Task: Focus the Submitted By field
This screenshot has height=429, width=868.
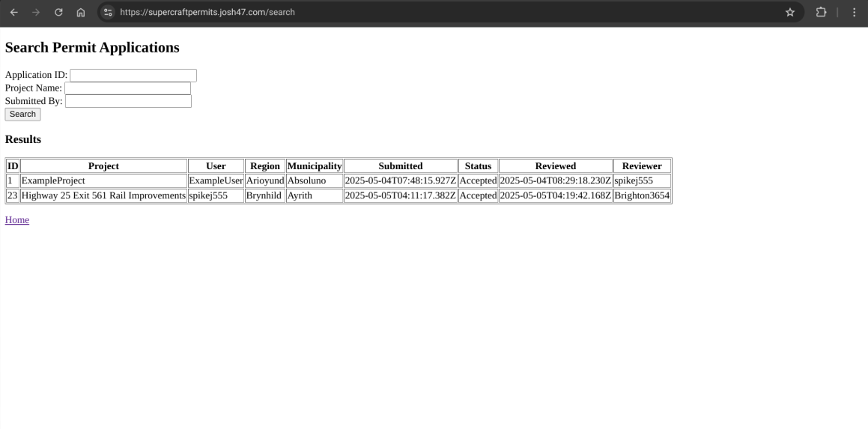Action: pyautogui.click(x=128, y=101)
